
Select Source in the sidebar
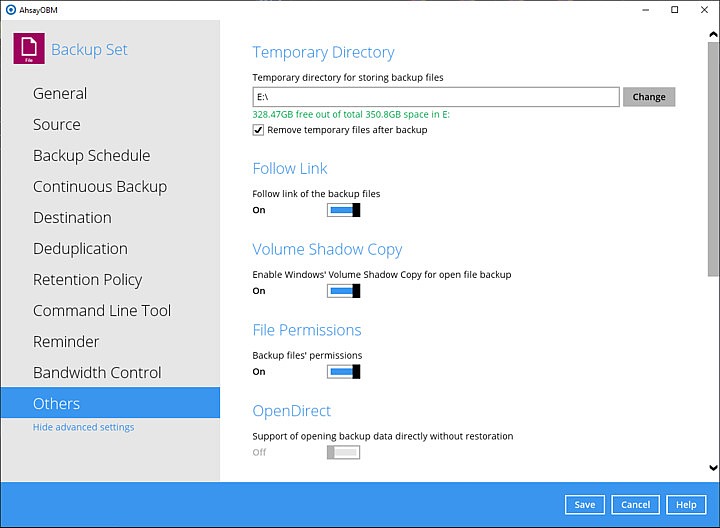57,125
